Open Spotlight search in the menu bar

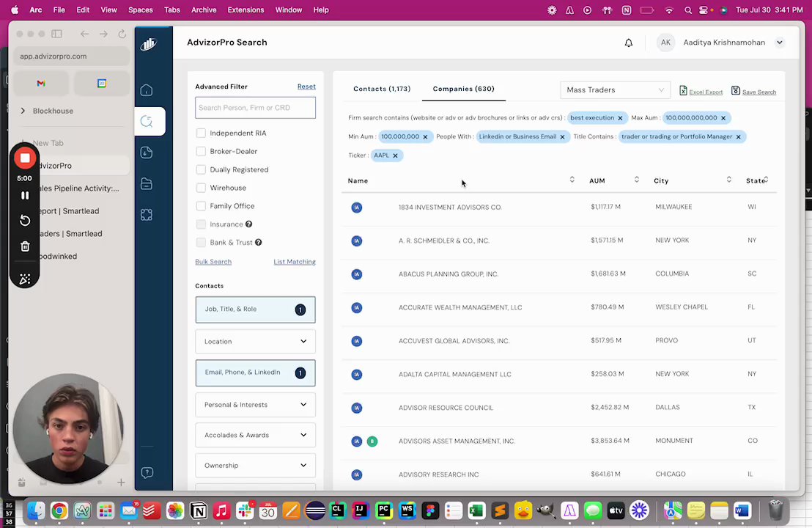pyautogui.click(x=687, y=10)
